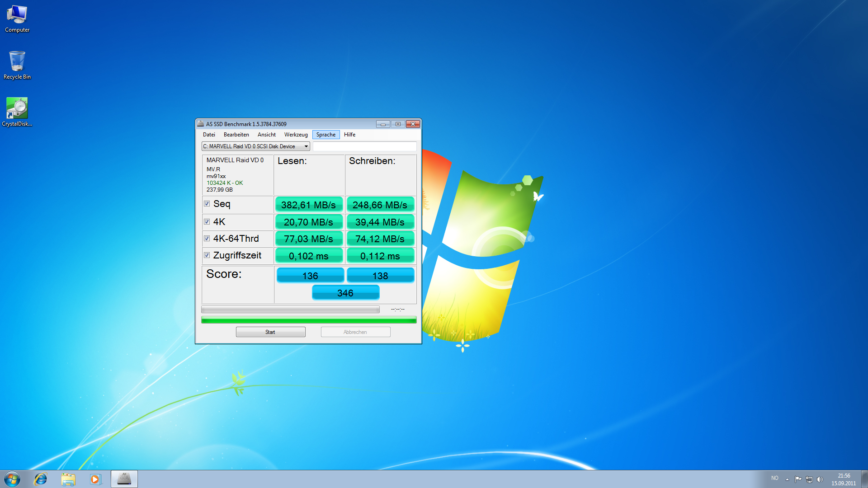Click read access time 0,102 ms
The image size is (868, 488).
click(x=309, y=256)
